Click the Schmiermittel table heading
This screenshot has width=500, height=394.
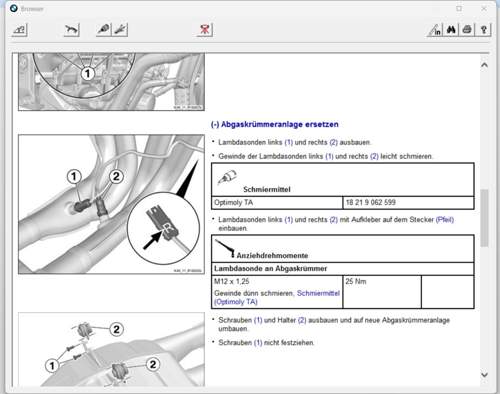267,189
